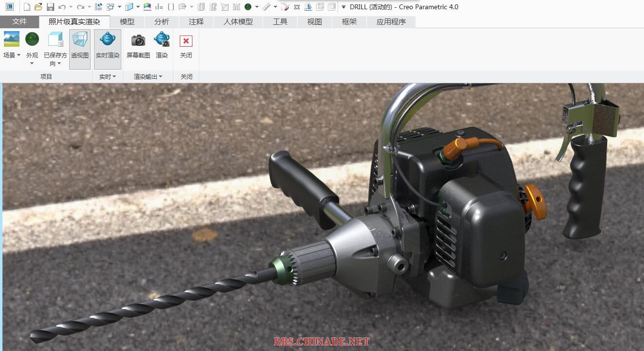Click the 场景 (Scene) landscape icon
The image size is (644, 351).
11,39
